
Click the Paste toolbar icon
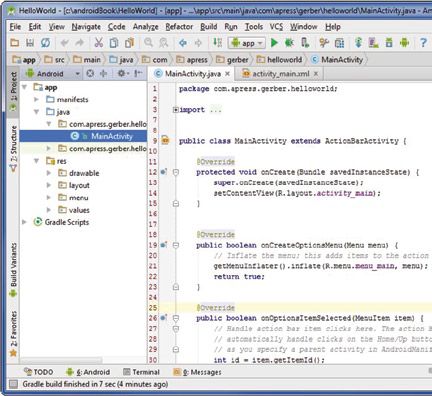pyautogui.click(x=129, y=43)
